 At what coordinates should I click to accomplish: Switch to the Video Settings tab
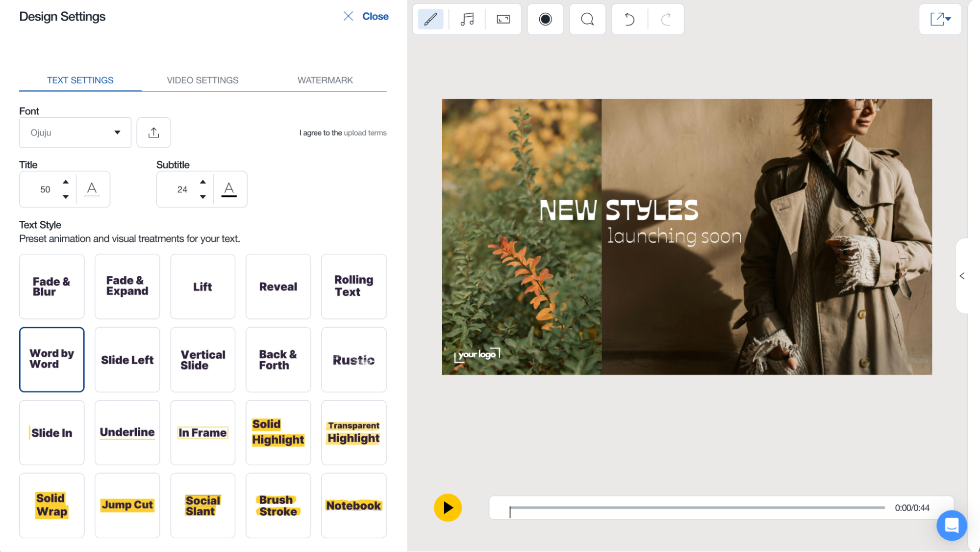pos(202,80)
